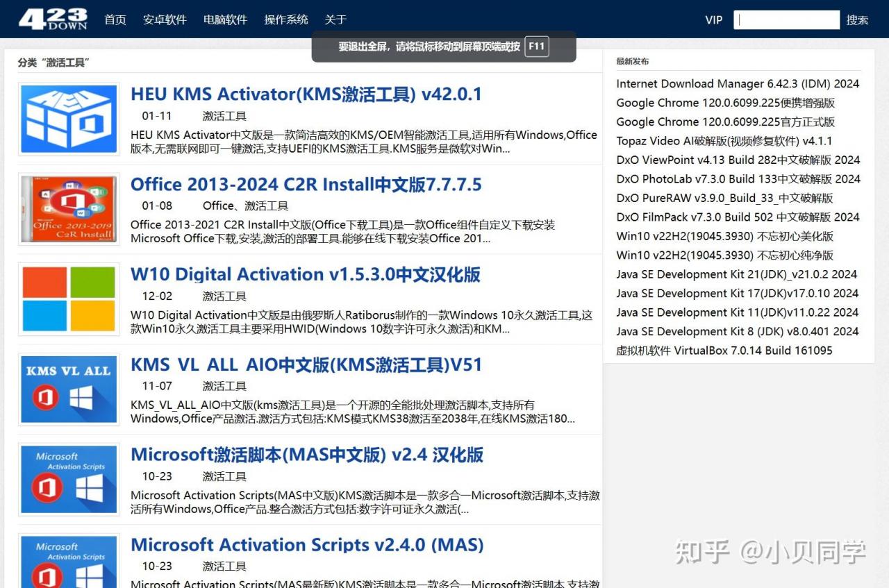The image size is (889, 588).
Task: Open Google Chrome 120.0.6099.225官方正式版 link
Action: 725,122
